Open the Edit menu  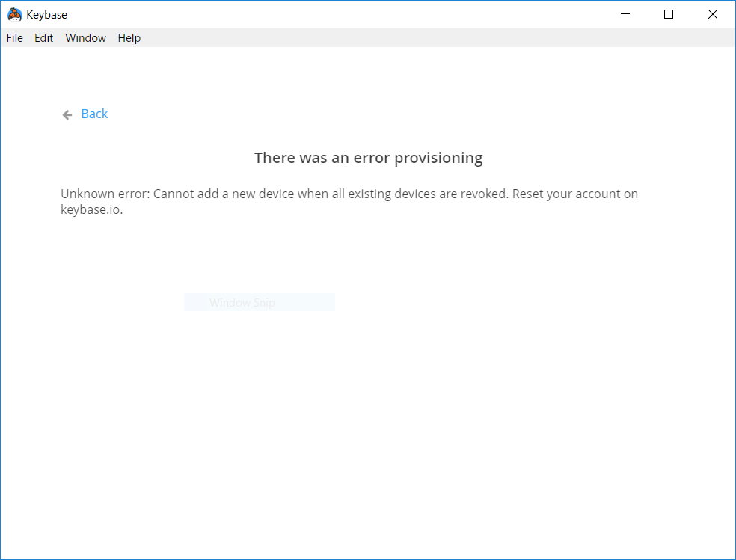pyautogui.click(x=43, y=38)
